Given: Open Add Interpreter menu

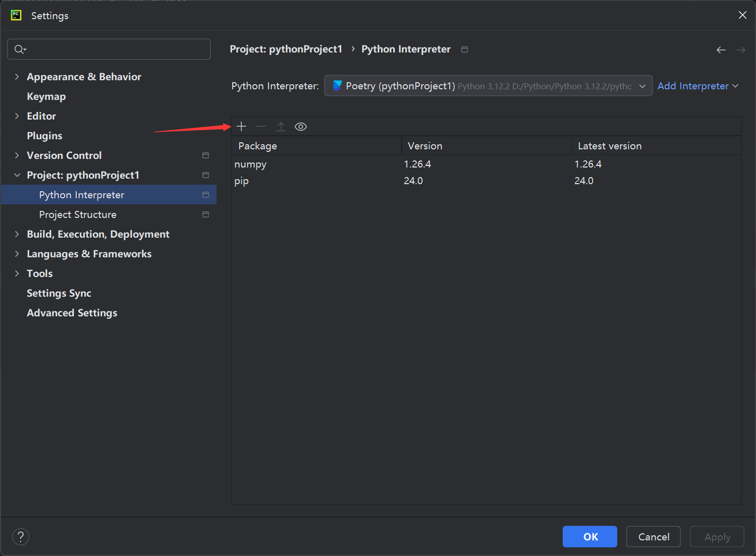Looking at the screenshot, I should pos(697,86).
